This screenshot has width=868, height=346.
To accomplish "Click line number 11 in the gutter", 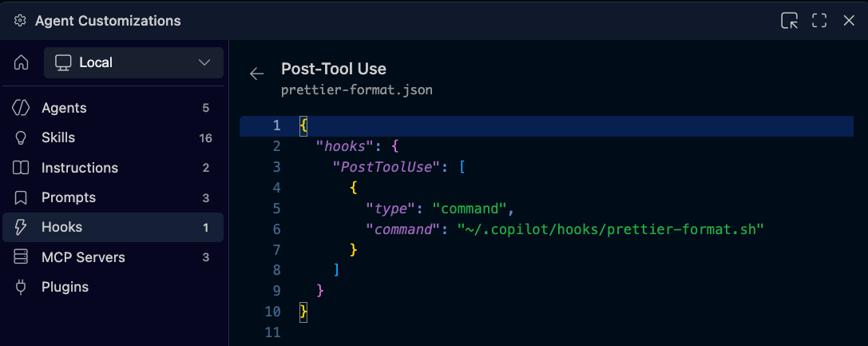I will (x=273, y=332).
